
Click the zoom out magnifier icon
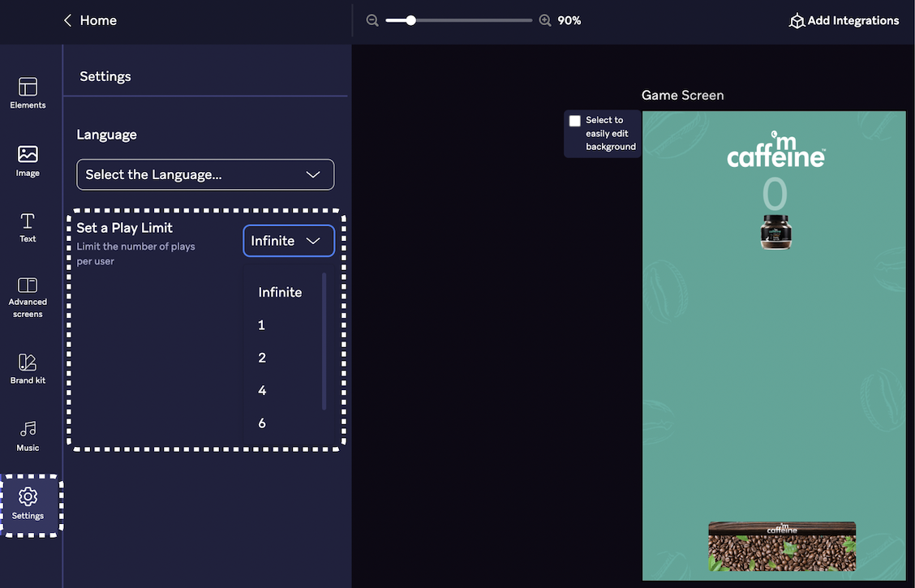click(x=372, y=20)
